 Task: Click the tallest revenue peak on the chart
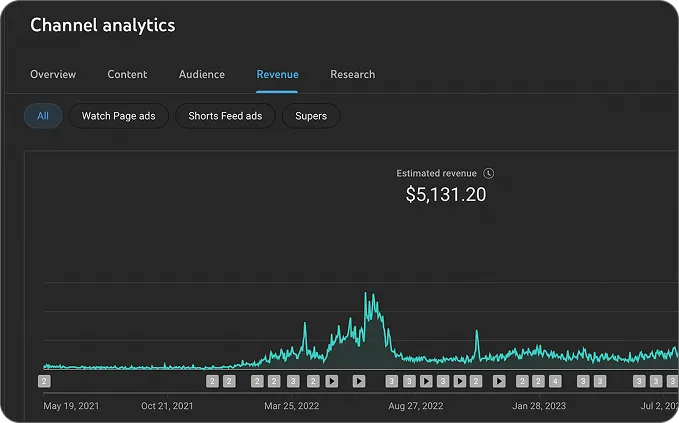point(365,294)
